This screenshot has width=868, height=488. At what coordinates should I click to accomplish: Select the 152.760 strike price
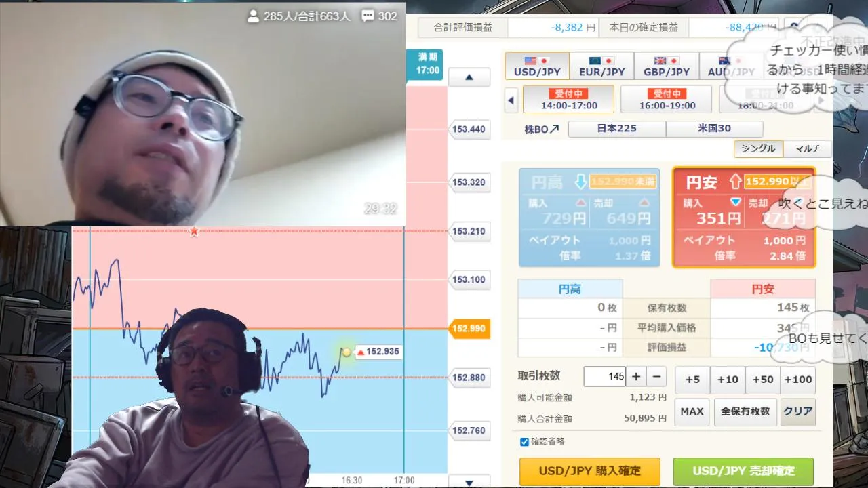(469, 430)
